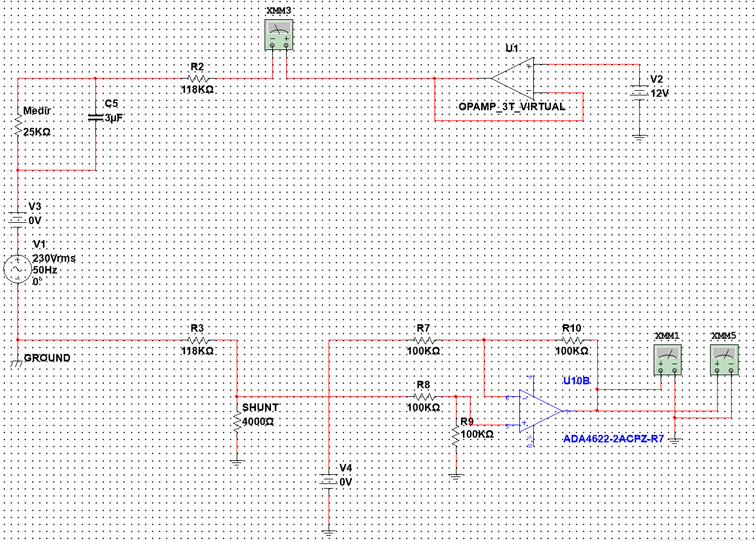Select the XMM3 multimeter instrument
Screen dimensions: 756x541
tap(279, 34)
